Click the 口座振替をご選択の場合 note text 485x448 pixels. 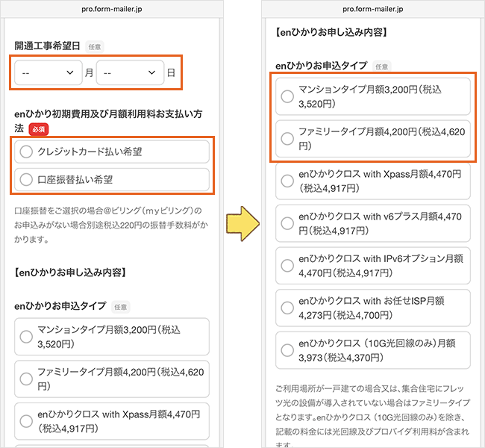(111, 225)
